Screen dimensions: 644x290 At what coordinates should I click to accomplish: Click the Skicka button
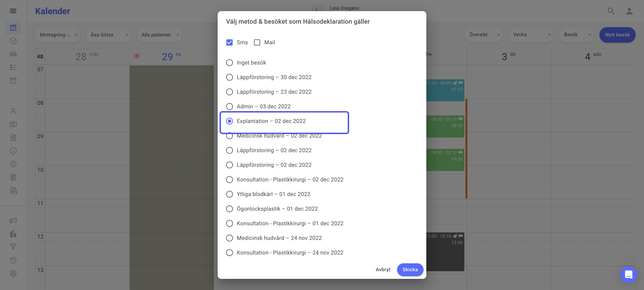(x=410, y=270)
